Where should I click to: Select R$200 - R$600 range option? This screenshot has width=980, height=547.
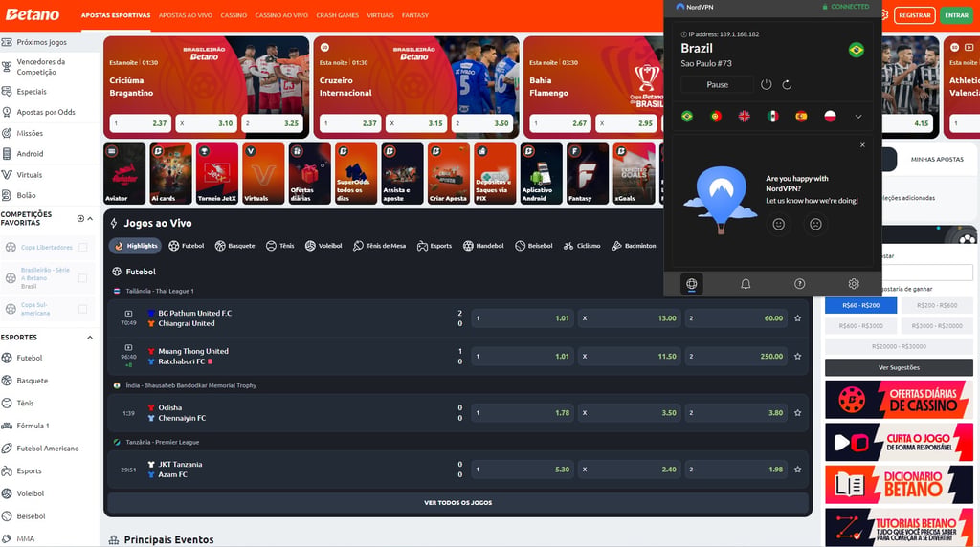pos(937,305)
